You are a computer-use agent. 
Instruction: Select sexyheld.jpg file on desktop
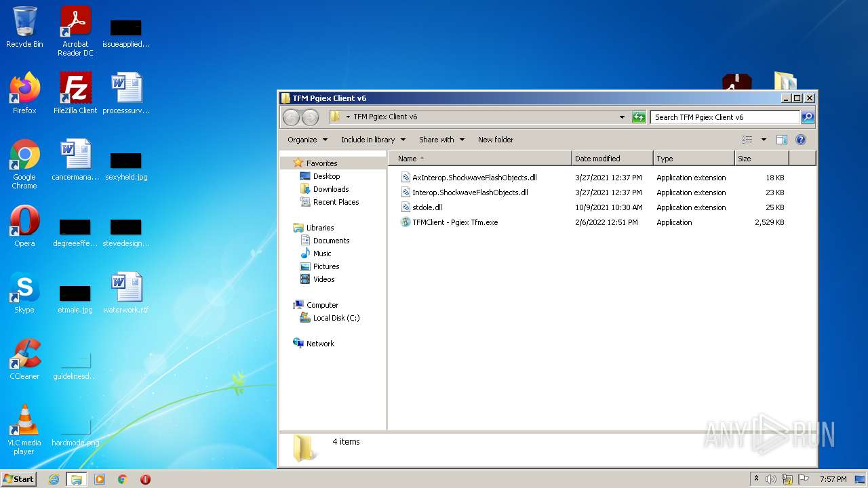pyautogui.click(x=126, y=167)
